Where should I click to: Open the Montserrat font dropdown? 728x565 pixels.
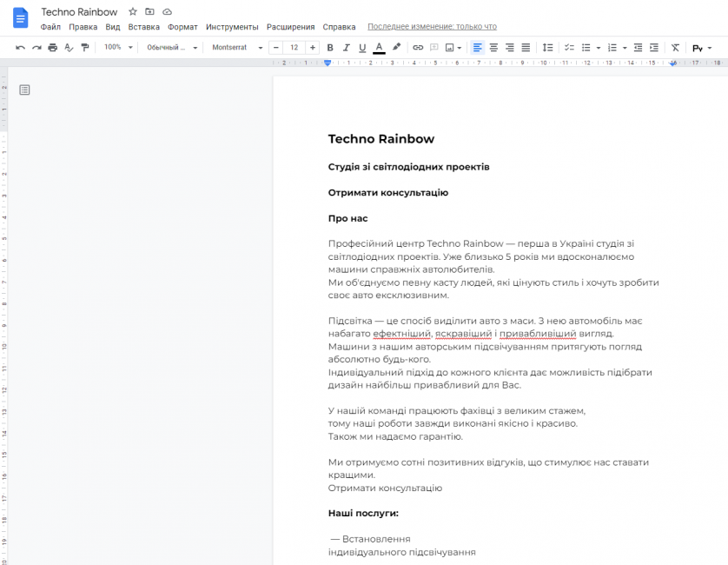[x=237, y=48]
